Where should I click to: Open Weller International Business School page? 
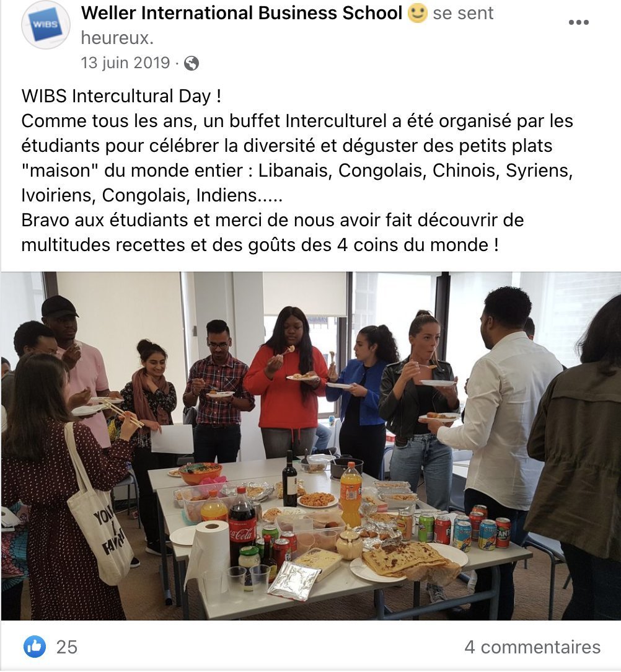pyautogui.click(x=242, y=13)
